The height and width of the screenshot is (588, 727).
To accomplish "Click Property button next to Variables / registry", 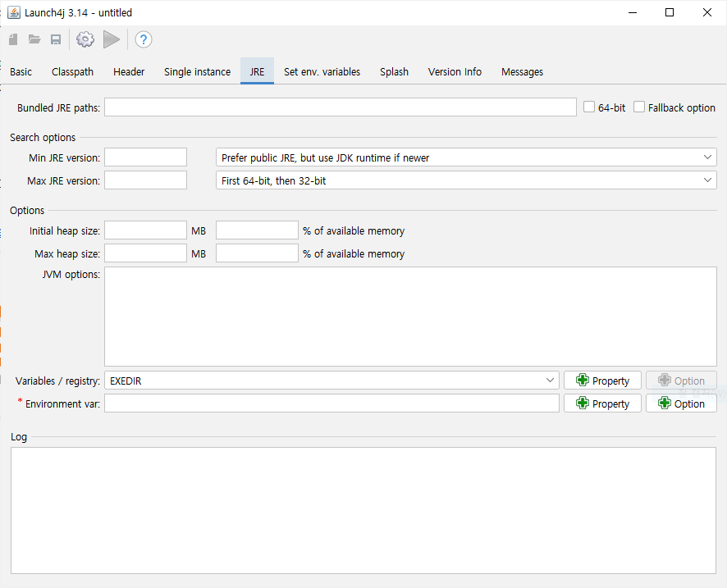I will click(x=602, y=381).
